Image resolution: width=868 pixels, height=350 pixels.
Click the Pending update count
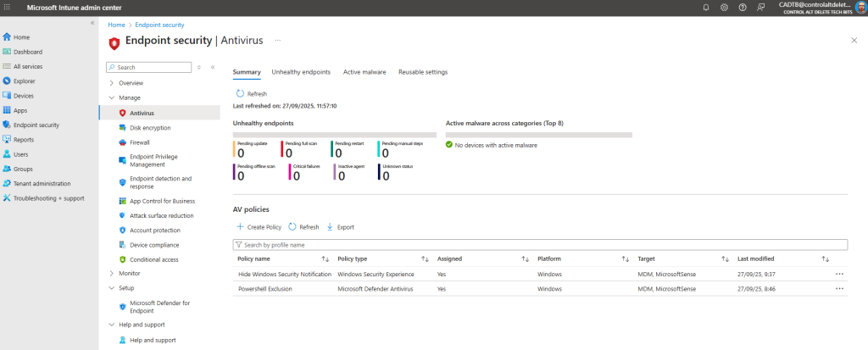point(241,153)
